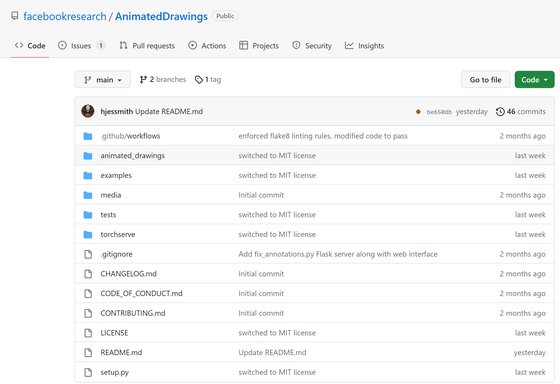View the 1 tag link
The image size is (560, 384).
coord(208,79)
